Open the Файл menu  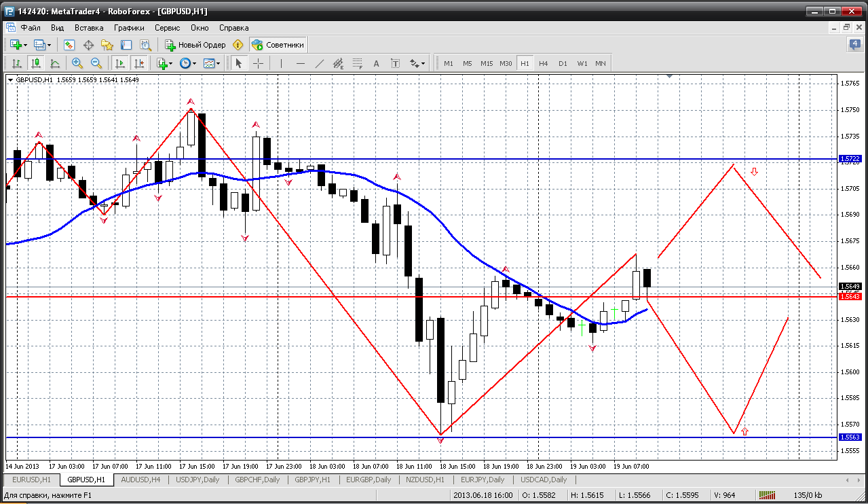point(30,28)
